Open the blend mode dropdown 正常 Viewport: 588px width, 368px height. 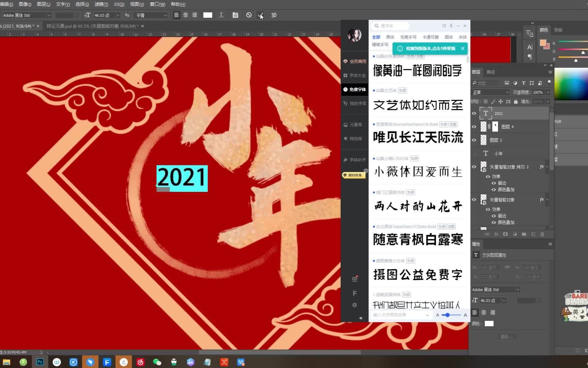(490, 92)
